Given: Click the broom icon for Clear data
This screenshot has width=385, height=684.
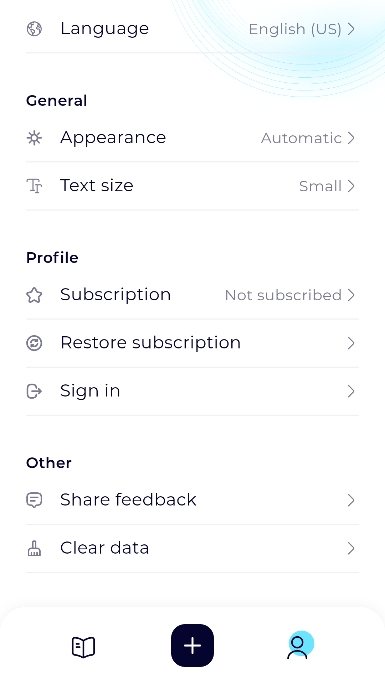Looking at the screenshot, I should coord(34,548).
